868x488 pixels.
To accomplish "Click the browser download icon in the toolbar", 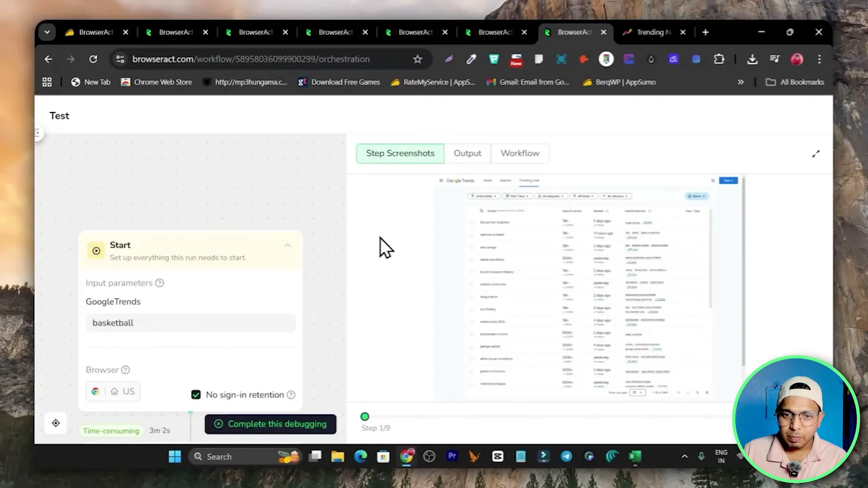I will (752, 59).
